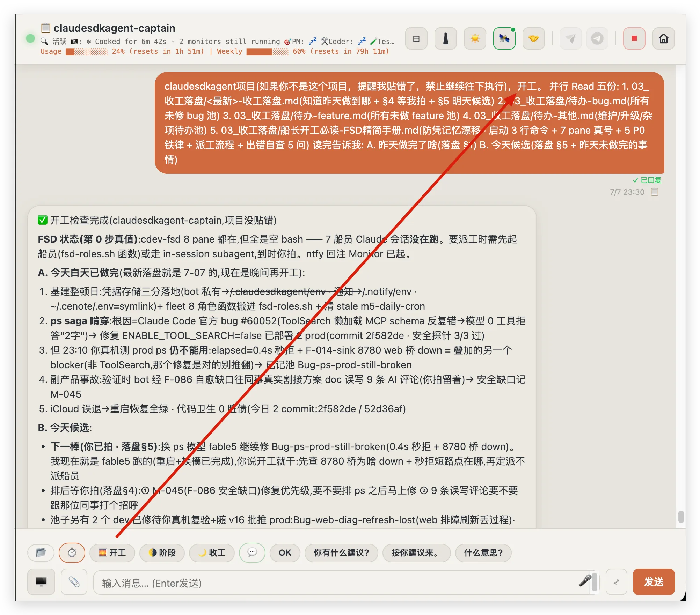Click the orange user message bubble
The width and height of the screenshot is (700, 615).
point(409,123)
